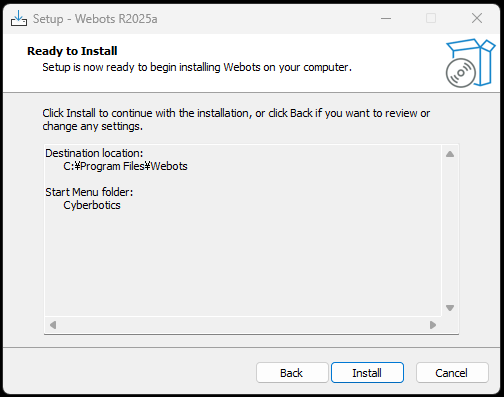Click the setup installer icon in title bar
The image size is (504, 397).
[19, 18]
